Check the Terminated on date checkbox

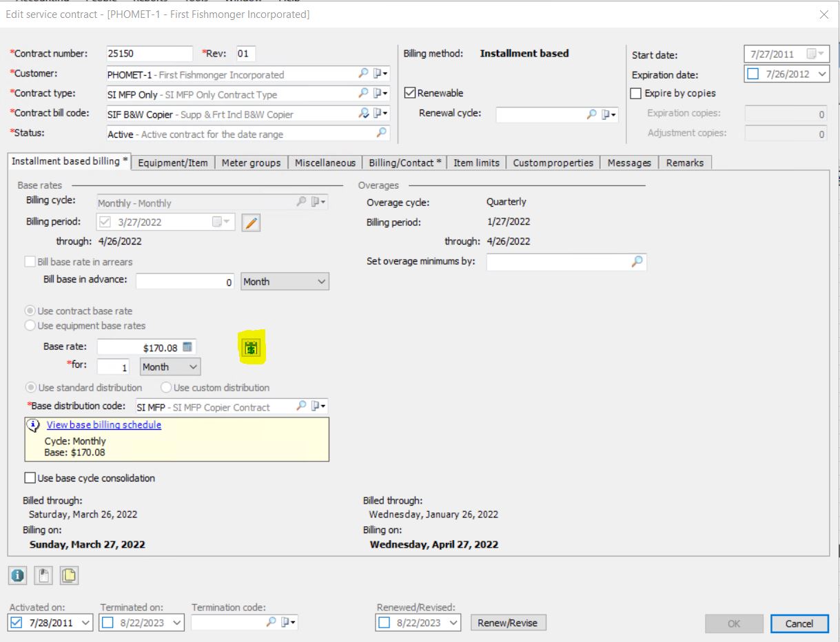coord(108,623)
